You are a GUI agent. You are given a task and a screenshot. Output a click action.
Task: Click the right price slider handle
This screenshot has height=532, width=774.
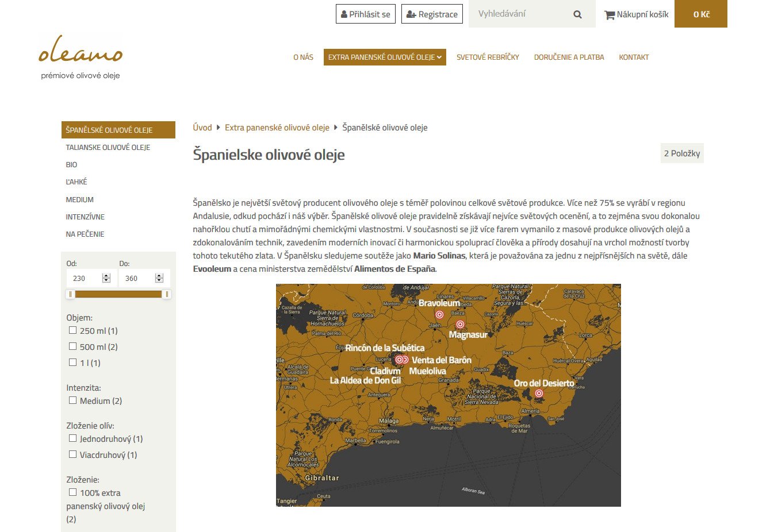click(166, 294)
